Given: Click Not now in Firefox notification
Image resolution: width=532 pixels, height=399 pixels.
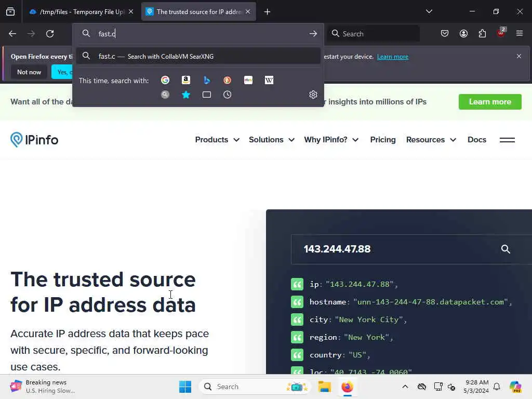Looking at the screenshot, I should (x=29, y=72).
